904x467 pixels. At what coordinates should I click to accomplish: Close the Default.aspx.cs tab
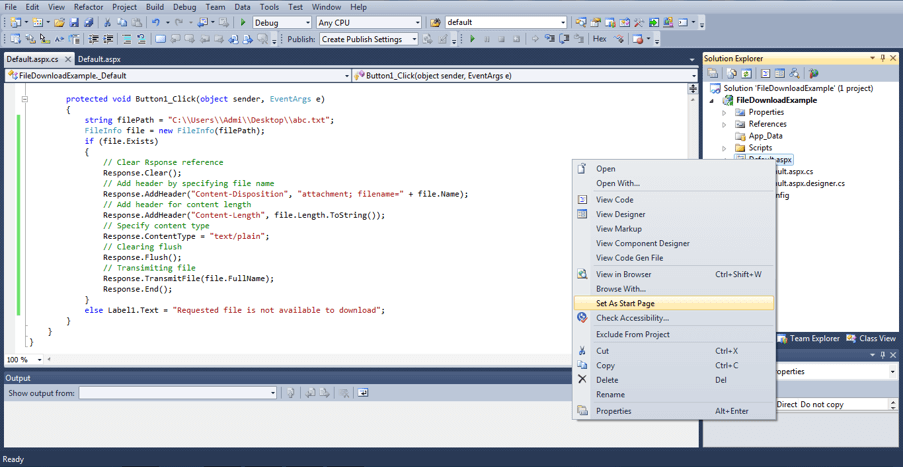click(x=68, y=59)
